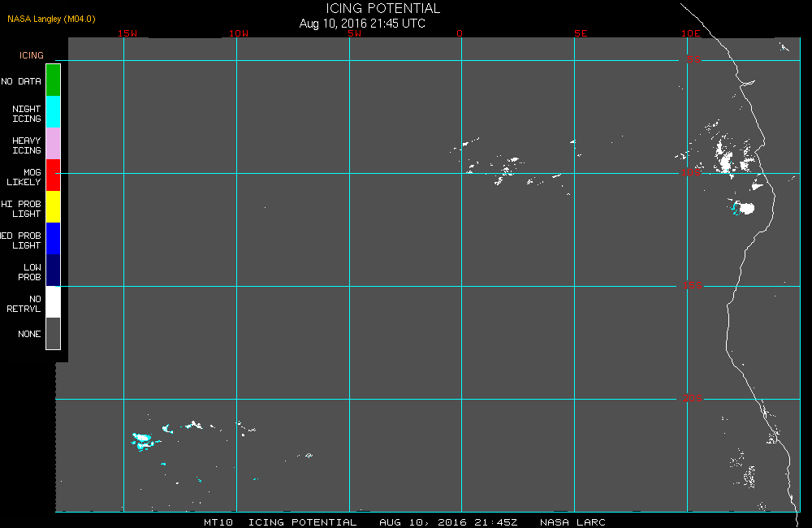Click the NO DATA legend text

tap(21, 81)
